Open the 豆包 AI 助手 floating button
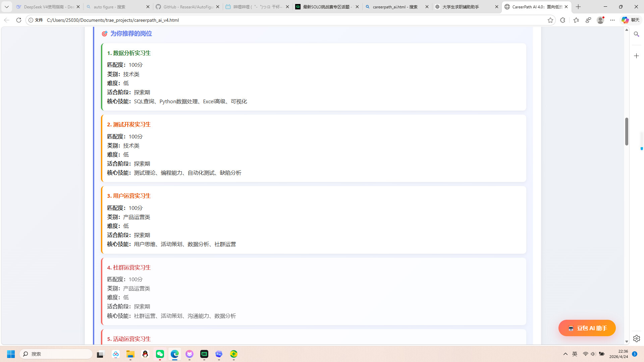This screenshot has height=362, width=644. (587, 328)
